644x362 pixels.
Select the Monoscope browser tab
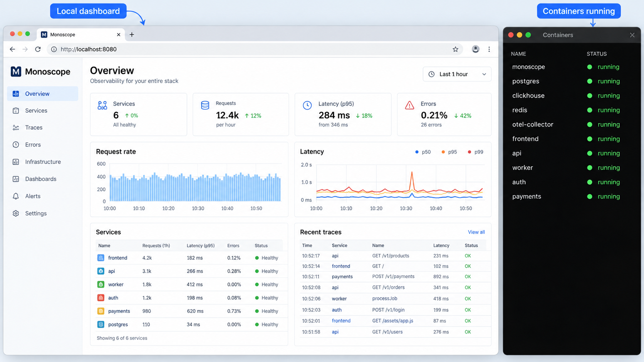coord(81,35)
